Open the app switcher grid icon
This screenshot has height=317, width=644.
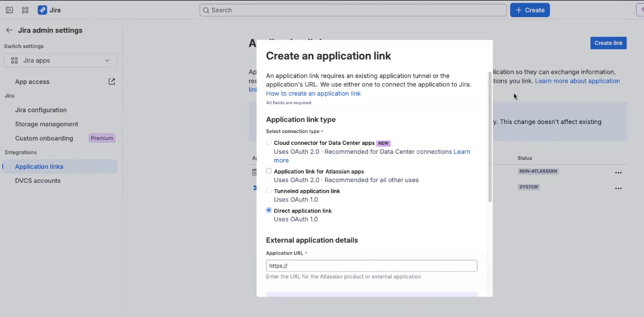point(25,10)
